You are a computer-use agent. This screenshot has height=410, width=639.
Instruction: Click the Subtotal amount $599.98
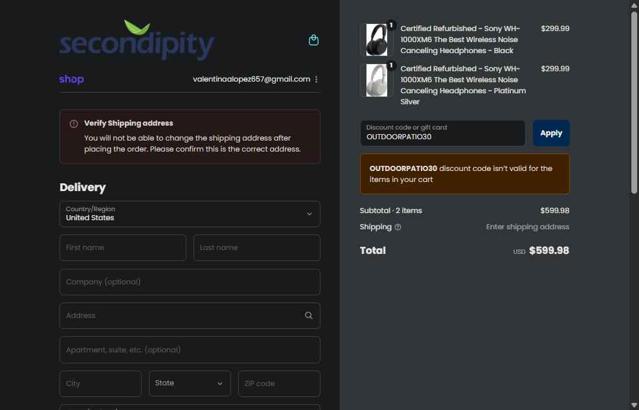pos(555,211)
